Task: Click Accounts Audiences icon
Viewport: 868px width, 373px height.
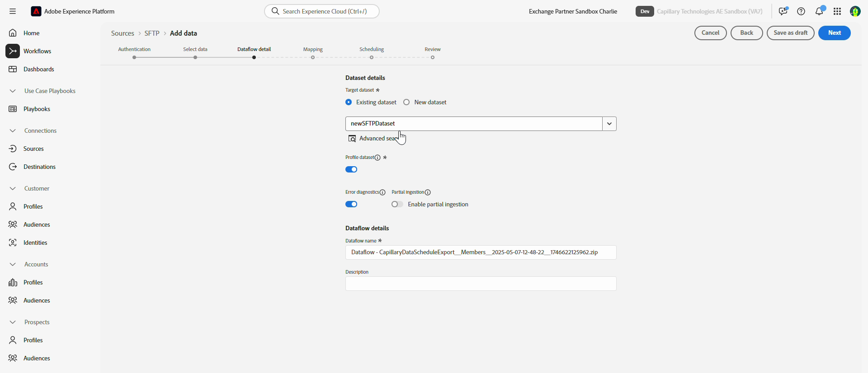Action: tap(13, 300)
